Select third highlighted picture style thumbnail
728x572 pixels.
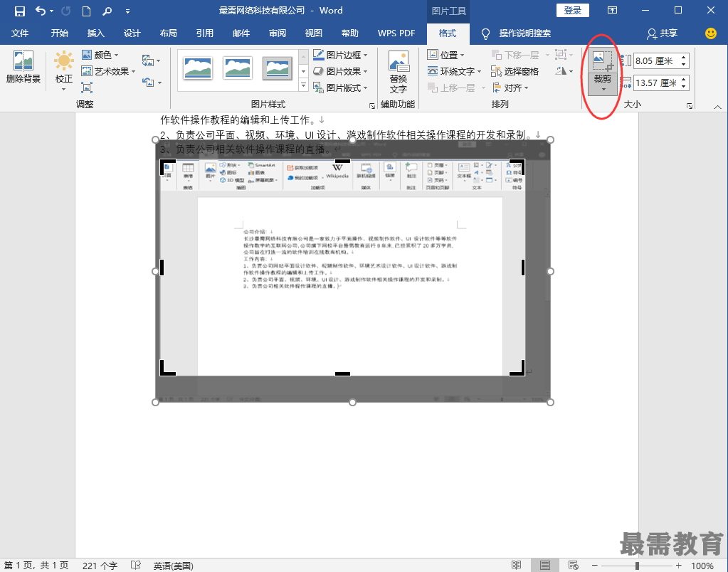(x=278, y=69)
